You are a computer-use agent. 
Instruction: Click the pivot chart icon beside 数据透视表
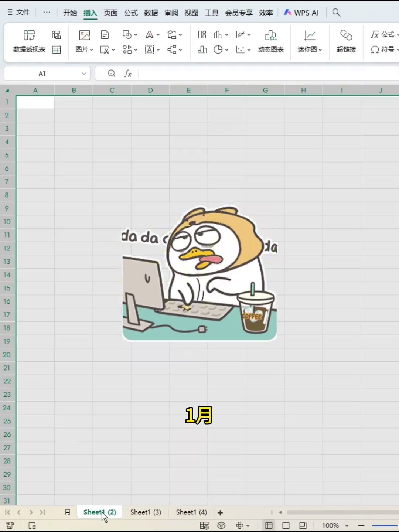pos(56,35)
